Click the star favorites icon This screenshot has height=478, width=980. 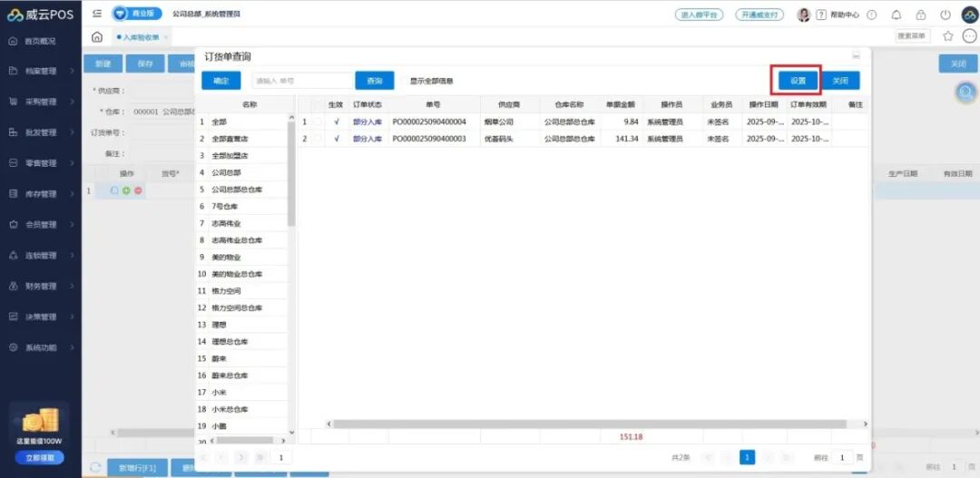coord(948,36)
